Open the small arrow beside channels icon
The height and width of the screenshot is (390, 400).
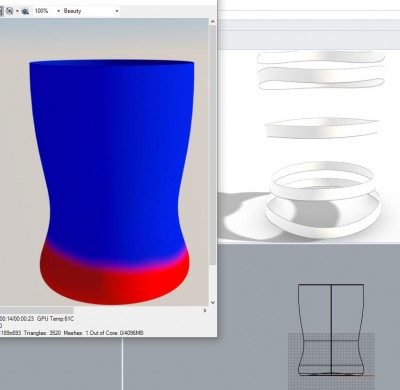(x=17, y=11)
